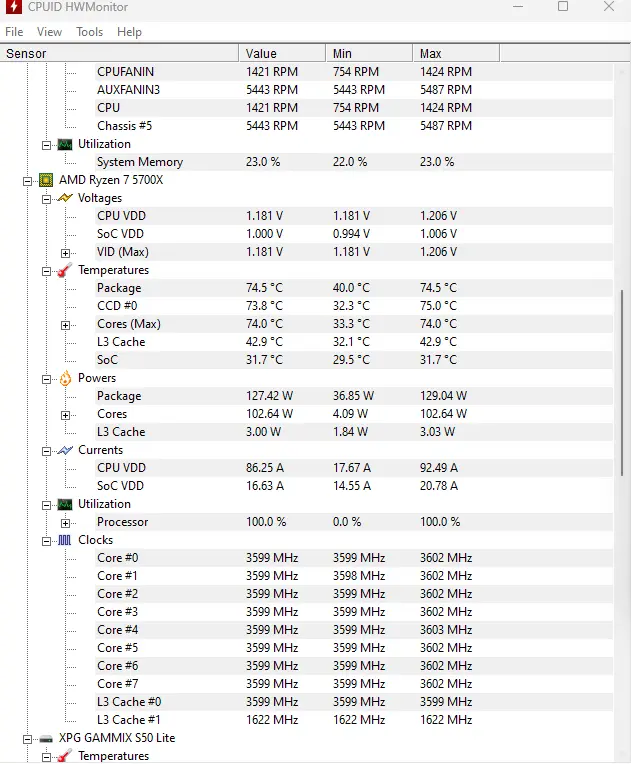This screenshot has height=764, width=631.
Task: Open the View menu
Action: click(49, 32)
